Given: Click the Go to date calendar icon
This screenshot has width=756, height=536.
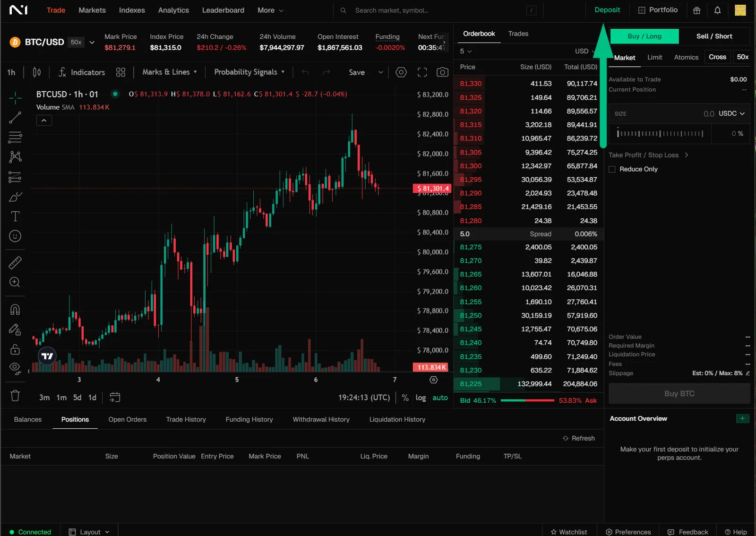Looking at the screenshot, I should 115,398.
